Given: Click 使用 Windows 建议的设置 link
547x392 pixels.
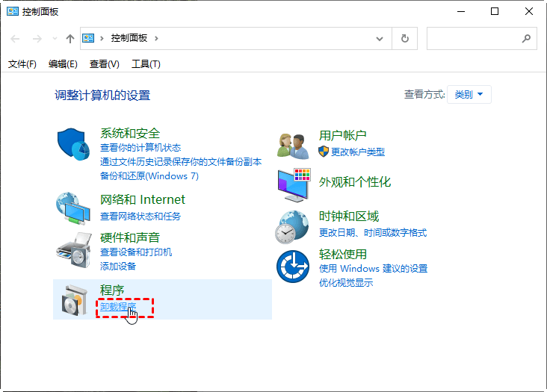Looking at the screenshot, I should (x=374, y=268).
